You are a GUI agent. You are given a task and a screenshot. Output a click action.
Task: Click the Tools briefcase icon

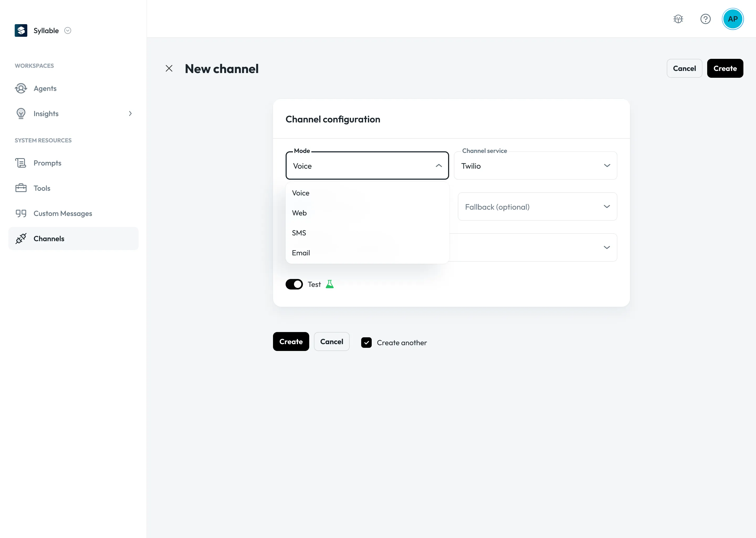pyautogui.click(x=21, y=188)
